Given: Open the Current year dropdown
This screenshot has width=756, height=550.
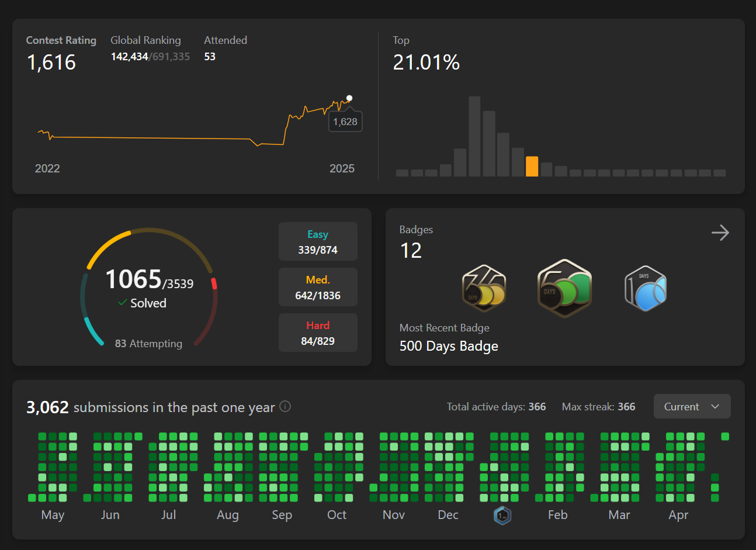Looking at the screenshot, I should tap(691, 406).
